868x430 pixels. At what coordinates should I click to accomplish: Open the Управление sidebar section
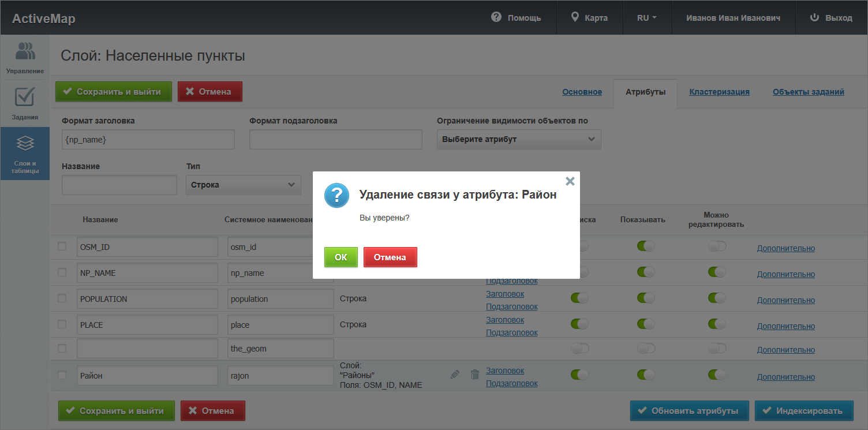[25, 58]
